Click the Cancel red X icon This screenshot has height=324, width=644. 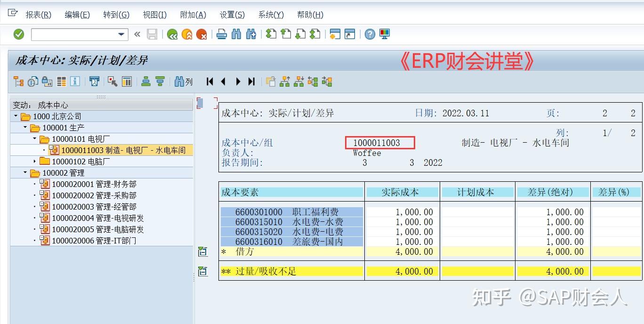tap(201, 34)
